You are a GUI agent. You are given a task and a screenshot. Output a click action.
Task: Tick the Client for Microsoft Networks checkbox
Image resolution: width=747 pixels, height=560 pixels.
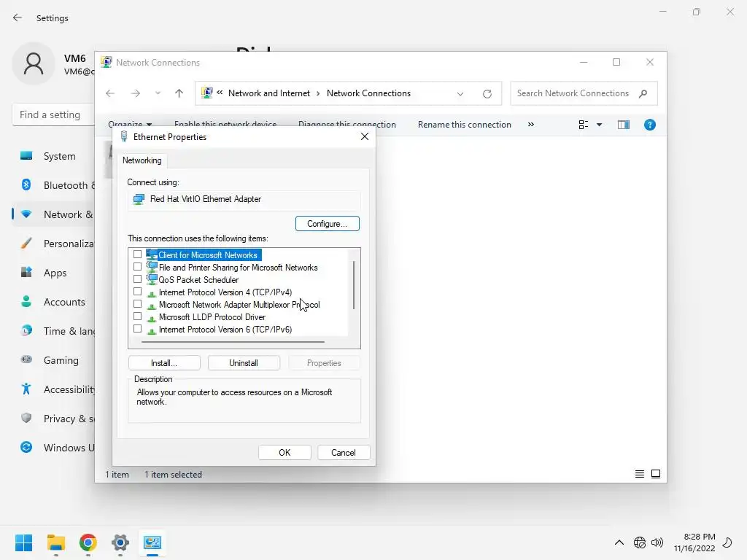pyautogui.click(x=137, y=254)
